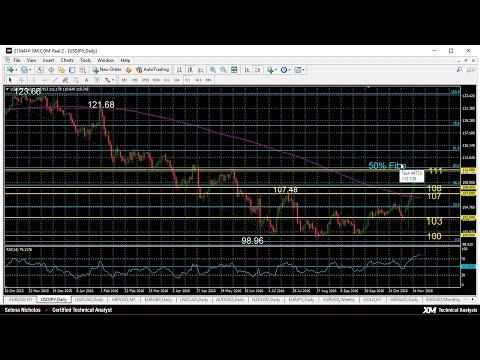This screenshot has height=360, width=480.
Task: Toggle chart auto scroll
Action: [247, 70]
